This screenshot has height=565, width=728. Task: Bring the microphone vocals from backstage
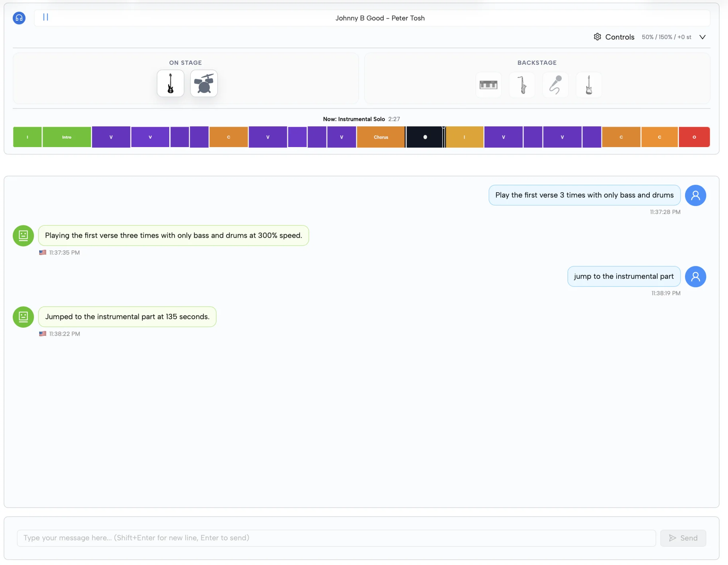[555, 85]
